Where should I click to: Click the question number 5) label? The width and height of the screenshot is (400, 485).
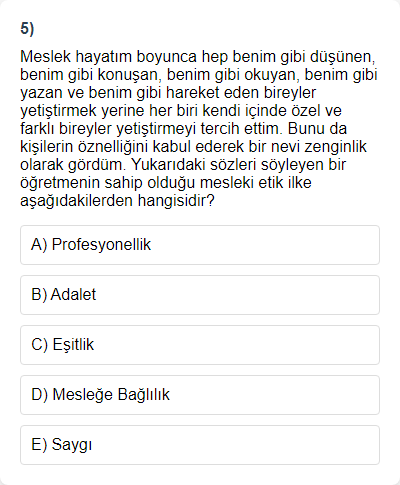pyautogui.click(x=27, y=29)
